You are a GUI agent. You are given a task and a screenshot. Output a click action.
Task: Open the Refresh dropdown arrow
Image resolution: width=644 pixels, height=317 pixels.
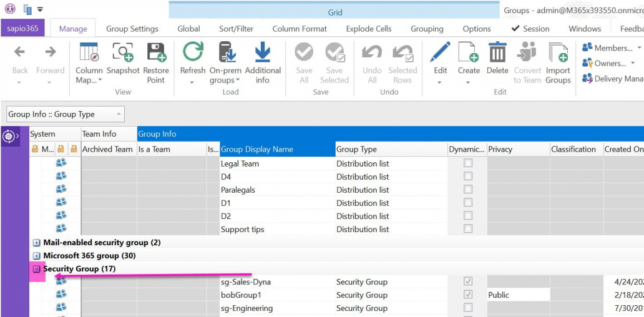coord(193,82)
